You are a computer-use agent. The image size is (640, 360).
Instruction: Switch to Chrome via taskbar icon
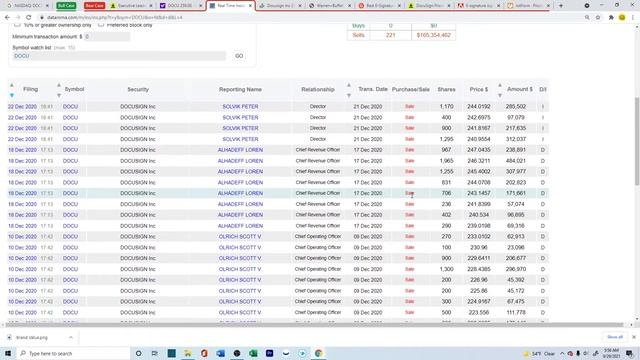pos(318,353)
